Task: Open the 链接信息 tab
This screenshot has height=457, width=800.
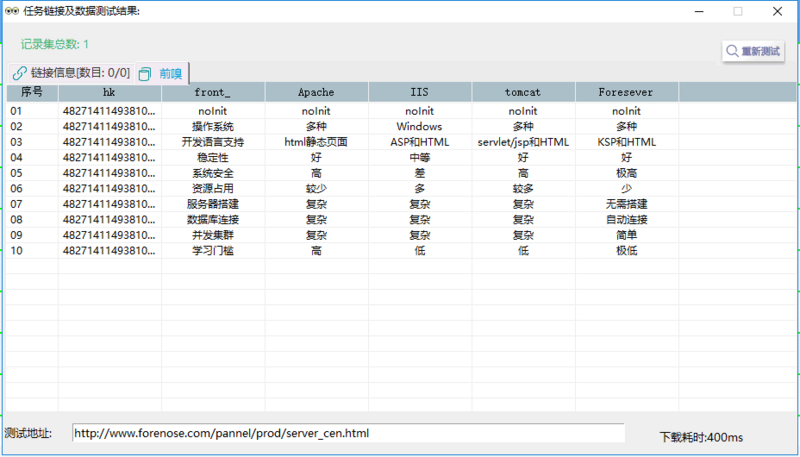Action: [71, 73]
